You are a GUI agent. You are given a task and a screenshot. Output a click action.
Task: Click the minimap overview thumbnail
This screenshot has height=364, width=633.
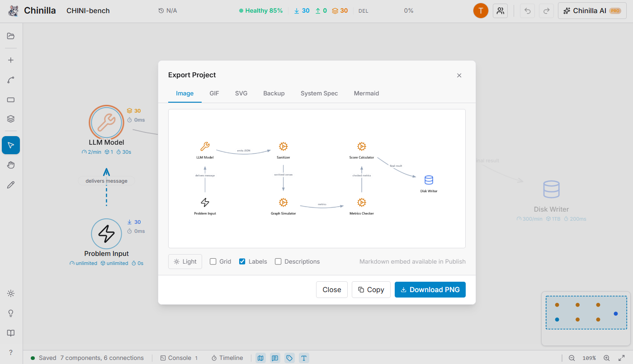pos(586,318)
